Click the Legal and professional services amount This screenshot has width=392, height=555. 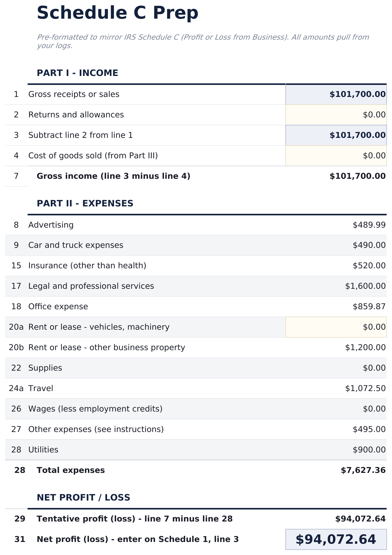pyautogui.click(x=365, y=286)
